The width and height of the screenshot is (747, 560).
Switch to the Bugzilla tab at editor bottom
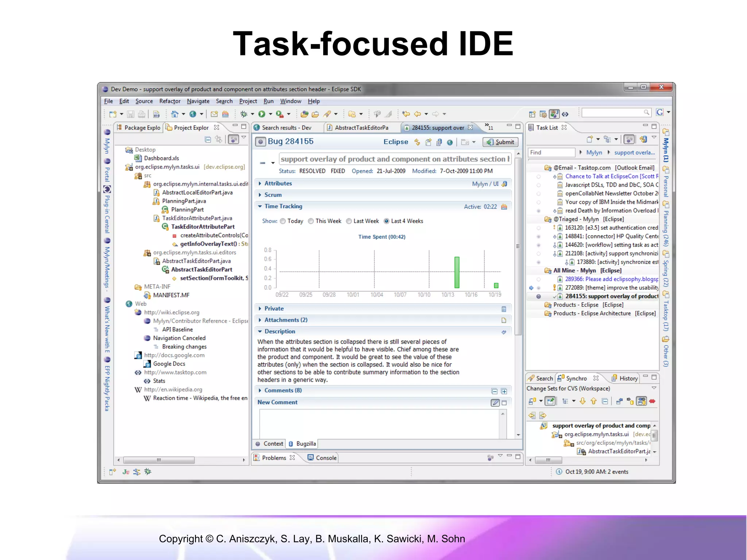pyautogui.click(x=302, y=444)
